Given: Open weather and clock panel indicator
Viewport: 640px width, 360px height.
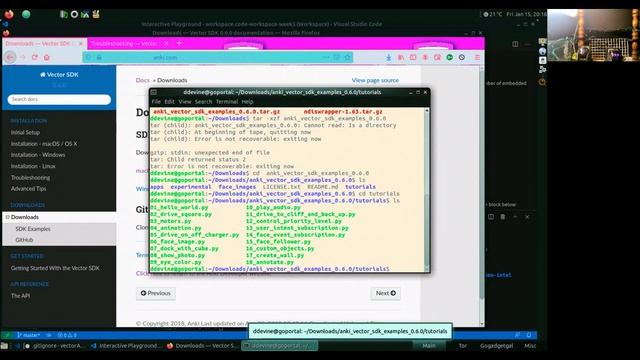Looking at the screenshot, I should click(x=514, y=14).
